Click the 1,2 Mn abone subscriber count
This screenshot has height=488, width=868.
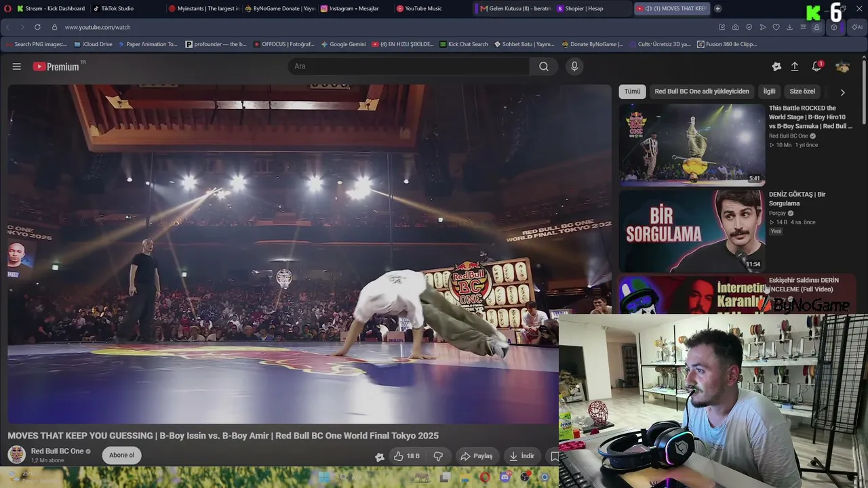pyautogui.click(x=47, y=461)
